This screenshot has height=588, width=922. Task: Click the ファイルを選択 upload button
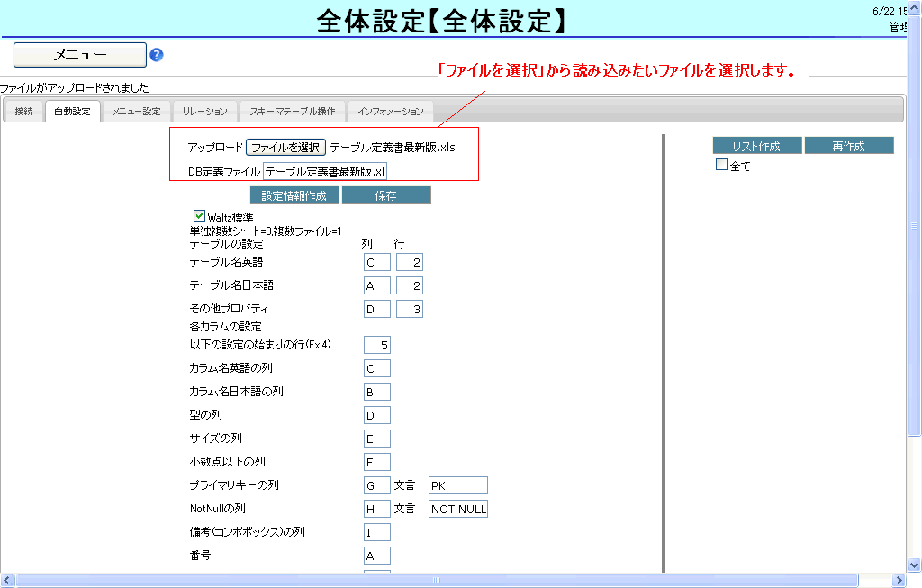[285, 147]
